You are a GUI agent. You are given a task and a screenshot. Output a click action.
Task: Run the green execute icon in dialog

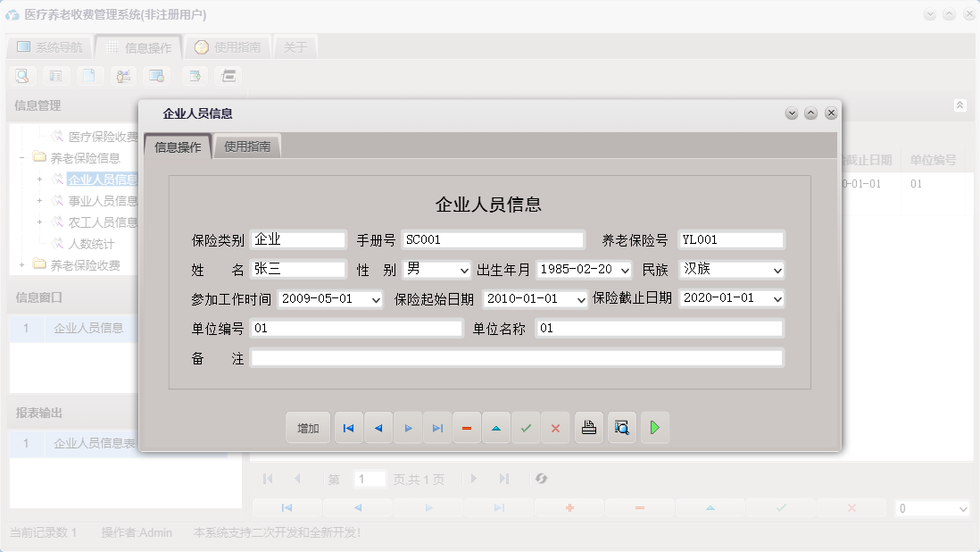(x=654, y=427)
